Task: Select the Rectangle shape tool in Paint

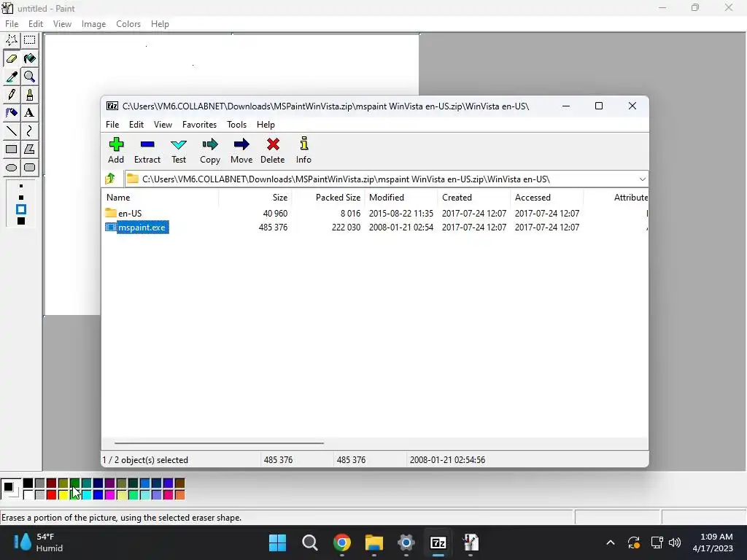Action: 12,149
